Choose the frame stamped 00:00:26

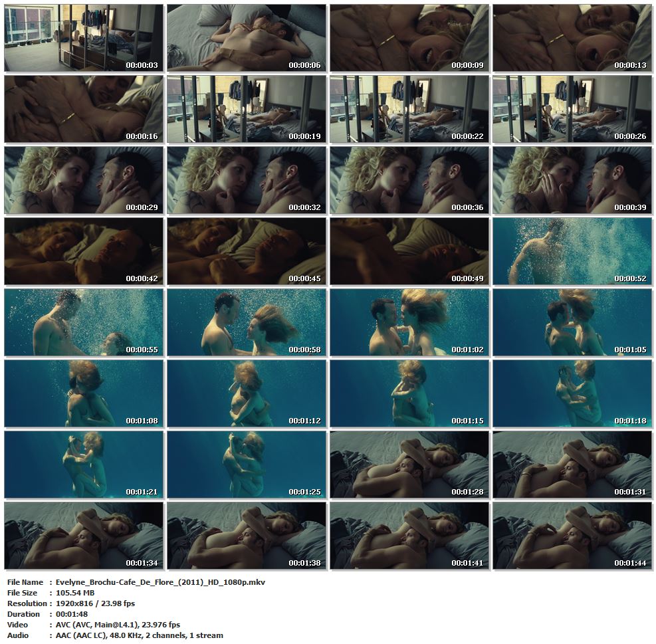pos(572,109)
